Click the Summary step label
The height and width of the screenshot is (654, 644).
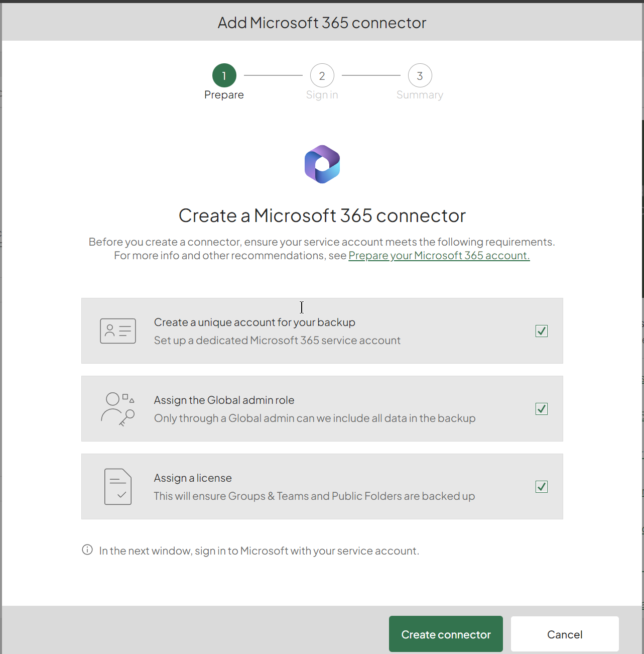420,95
